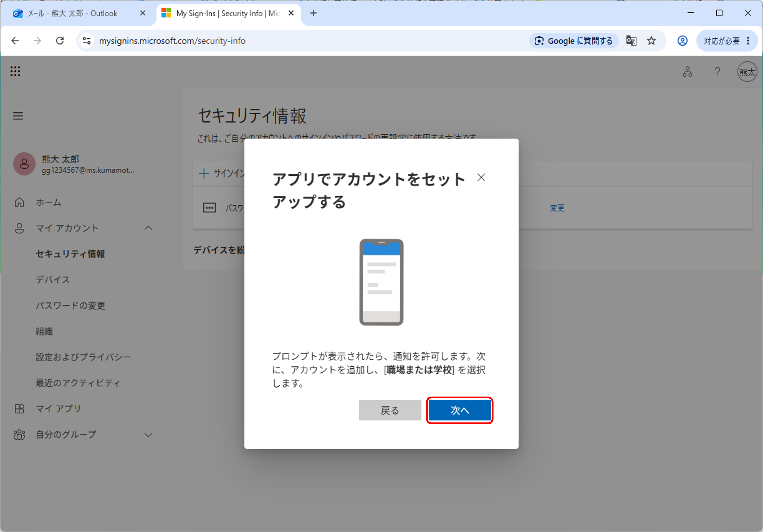Open the help question mark icon

717,71
